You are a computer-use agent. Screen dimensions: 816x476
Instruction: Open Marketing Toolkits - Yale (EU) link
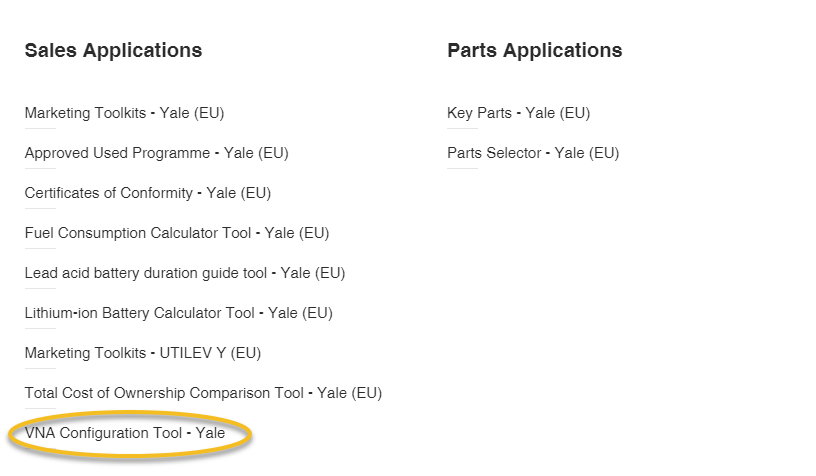124,113
